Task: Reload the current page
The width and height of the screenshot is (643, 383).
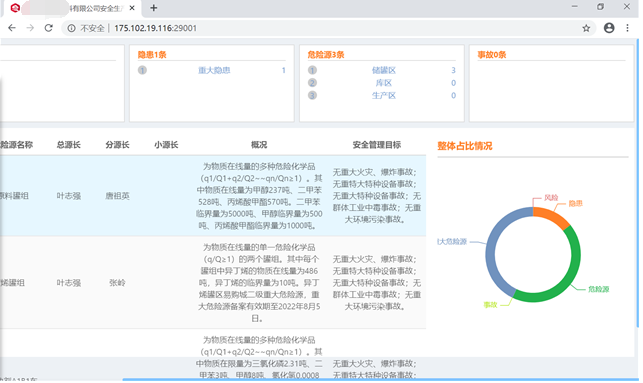Action: pyautogui.click(x=48, y=28)
